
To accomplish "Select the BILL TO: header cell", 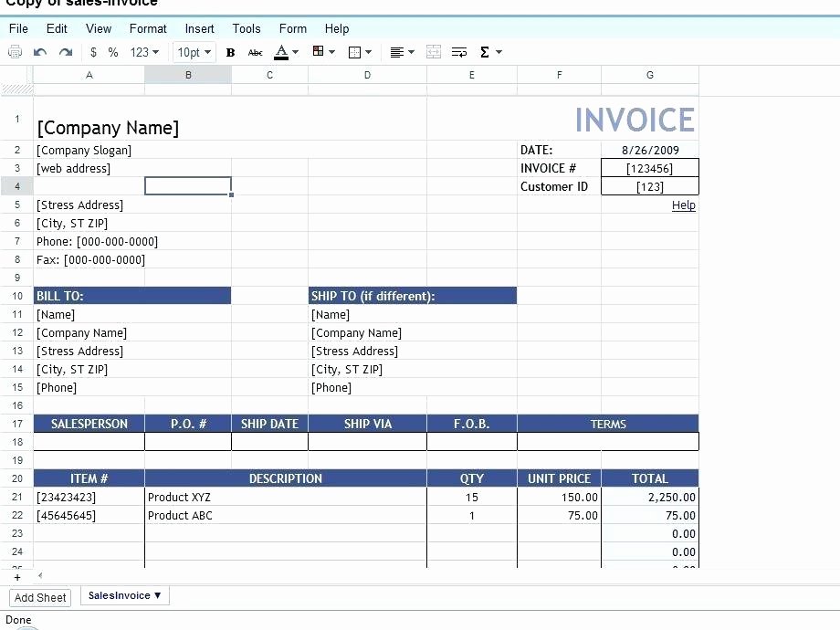I will [x=132, y=296].
